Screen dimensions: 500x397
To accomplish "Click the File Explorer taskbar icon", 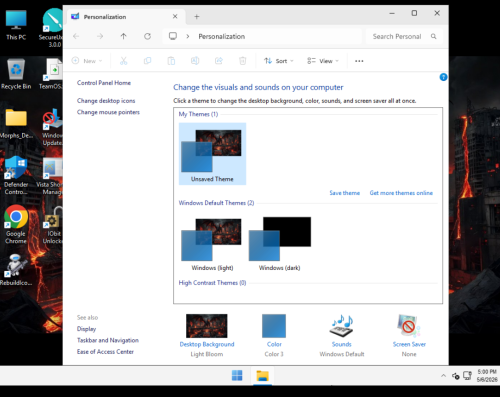I will pos(263,375).
